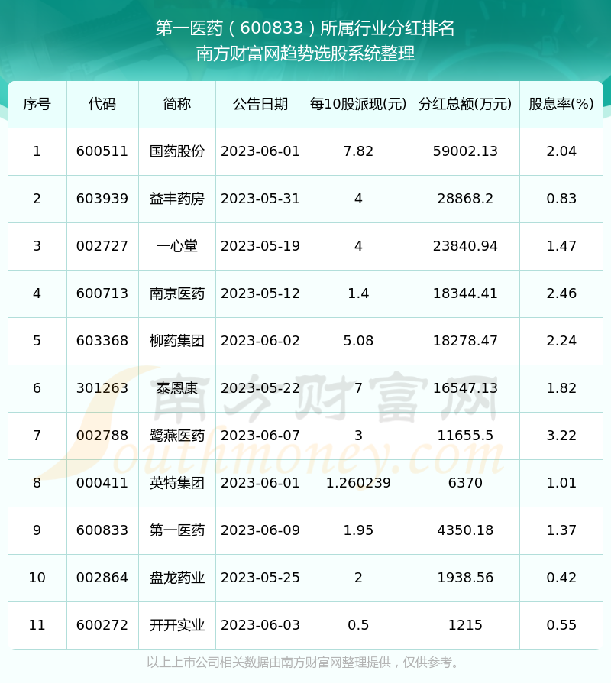Select the name 南京医药

[x=176, y=293]
